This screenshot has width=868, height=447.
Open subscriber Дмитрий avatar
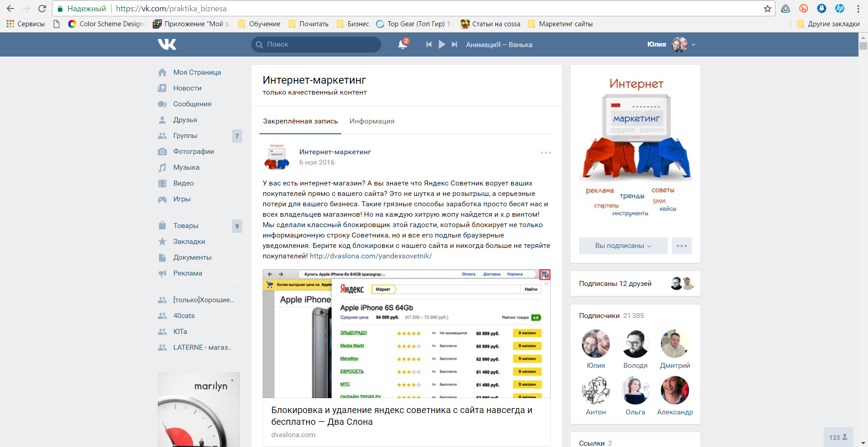(675, 344)
